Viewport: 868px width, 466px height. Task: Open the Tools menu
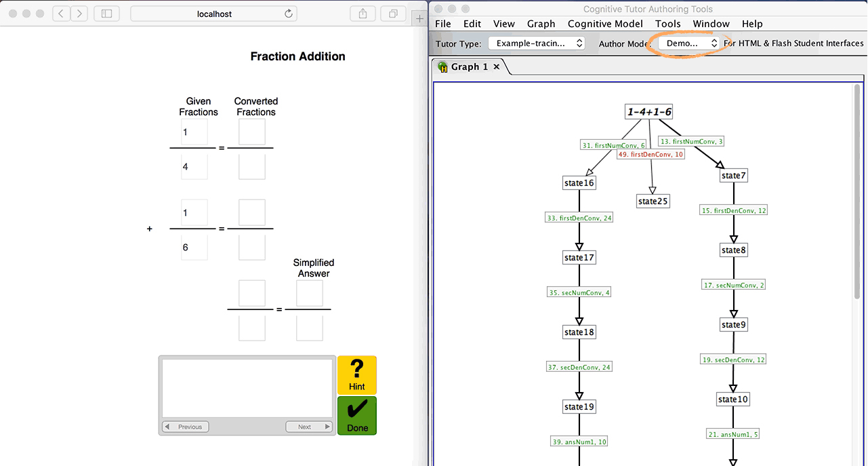click(x=667, y=23)
